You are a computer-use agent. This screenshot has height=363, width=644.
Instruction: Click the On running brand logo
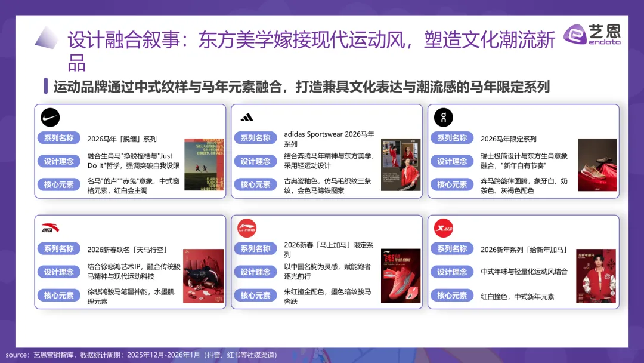[443, 117]
